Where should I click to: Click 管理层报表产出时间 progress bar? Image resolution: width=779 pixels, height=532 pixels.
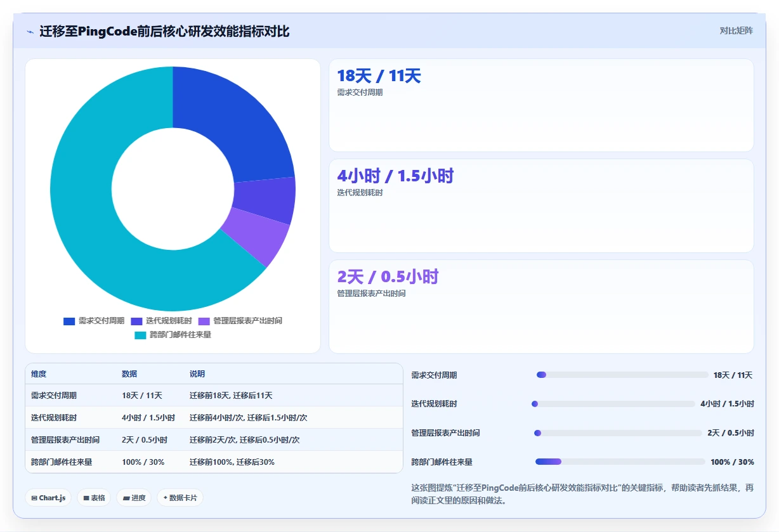619,433
